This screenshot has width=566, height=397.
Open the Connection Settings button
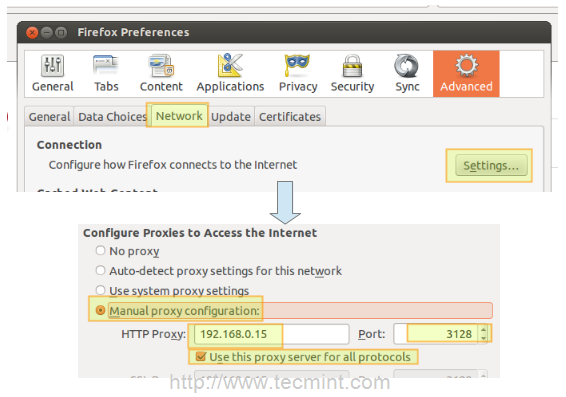coord(491,165)
